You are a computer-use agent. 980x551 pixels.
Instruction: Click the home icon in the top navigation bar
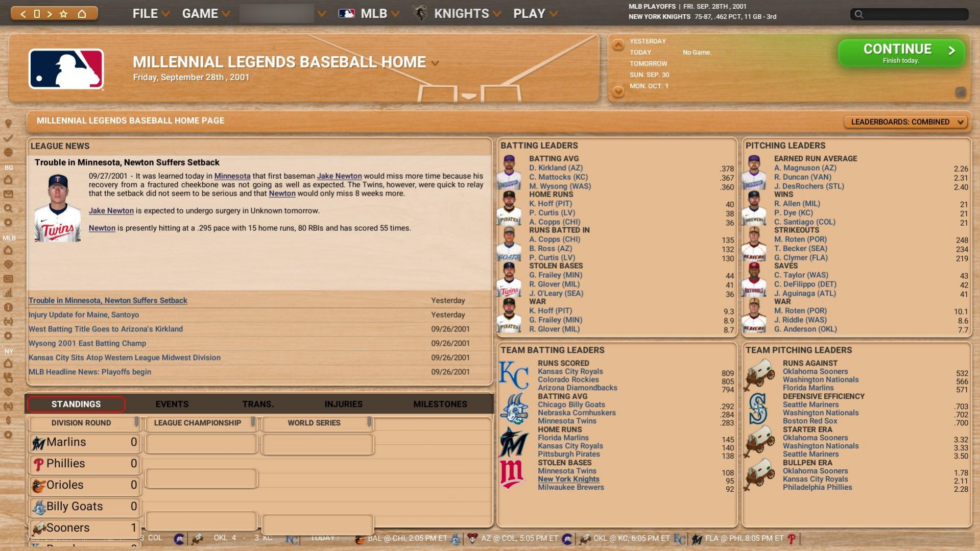pos(82,14)
